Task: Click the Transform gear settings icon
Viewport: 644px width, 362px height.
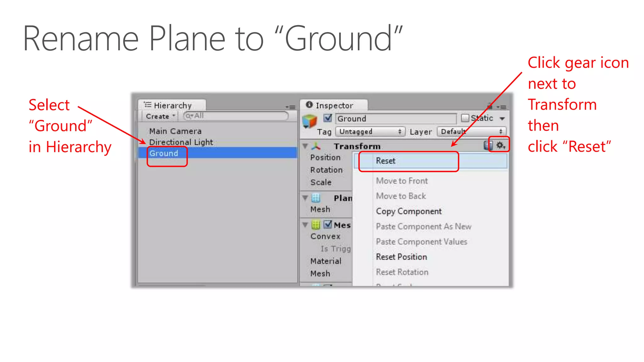Action: click(501, 145)
